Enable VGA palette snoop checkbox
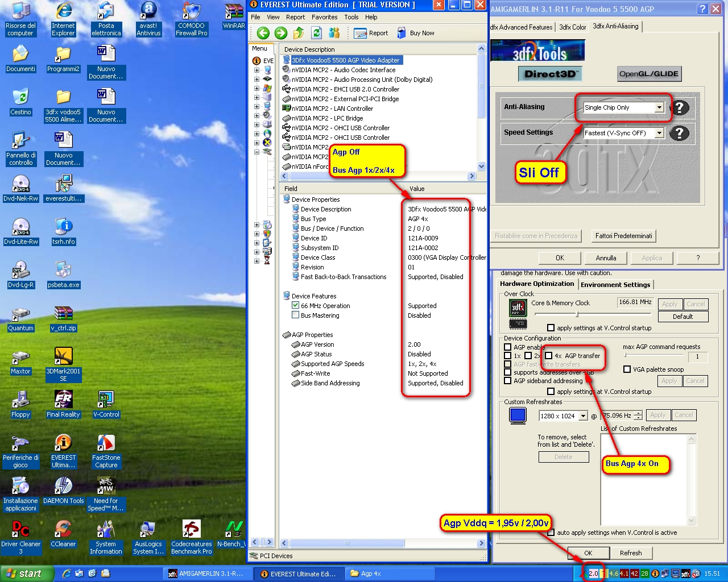The width and height of the screenshot is (728, 582). coord(627,369)
